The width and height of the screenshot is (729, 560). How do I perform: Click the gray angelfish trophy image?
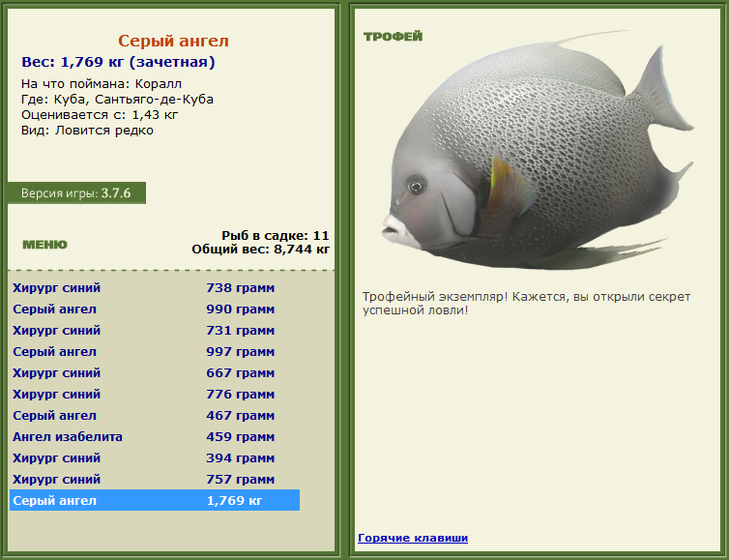coord(537,151)
